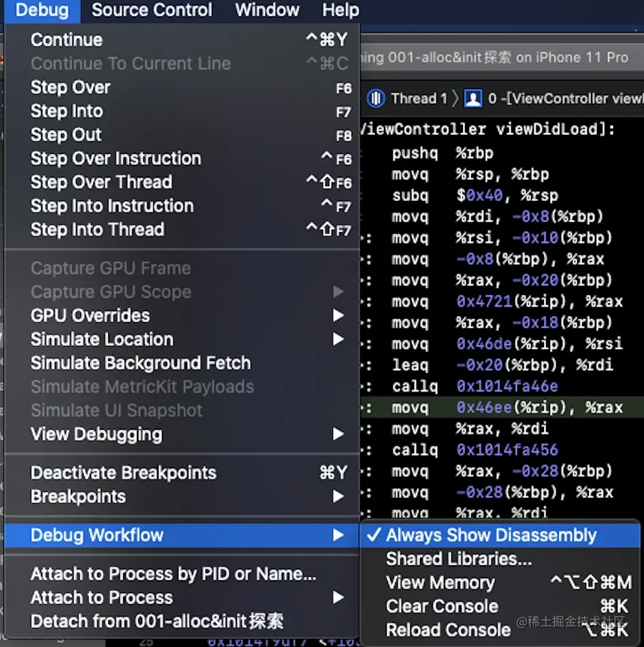Select Step Into command
644x647 pixels.
(67, 111)
